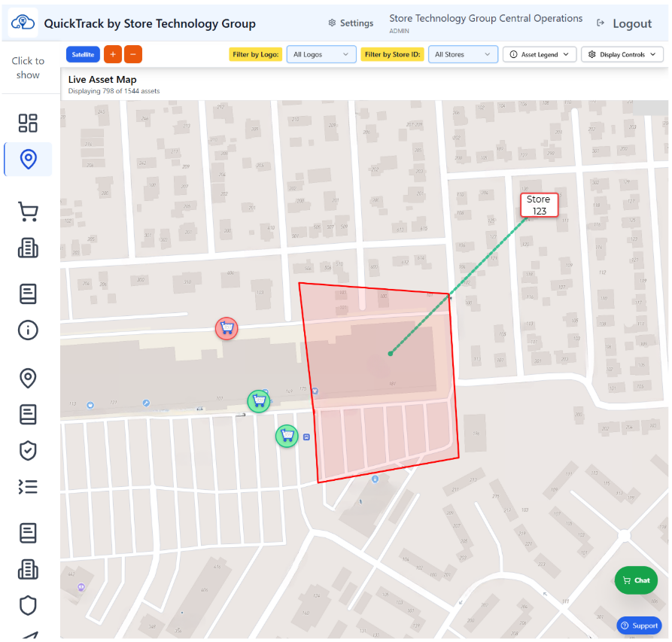672x642 pixels.
Task: Click the highlighted map pin navigation icon
Action: (x=28, y=159)
